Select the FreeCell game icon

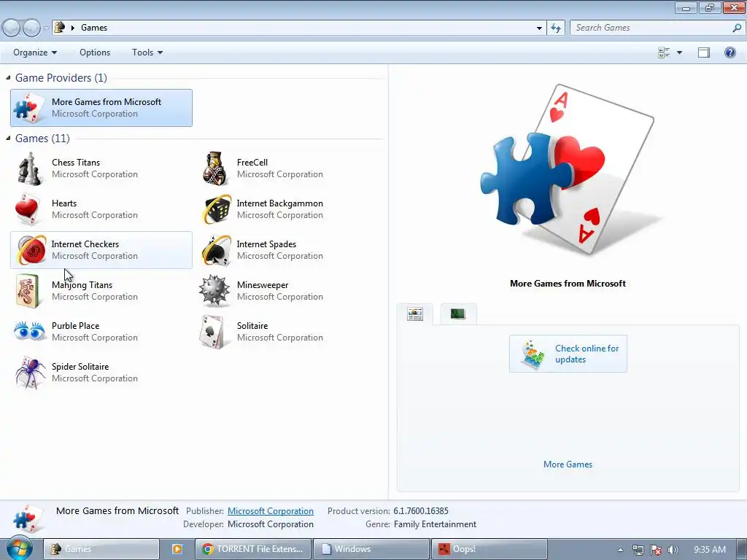click(215, 168)
